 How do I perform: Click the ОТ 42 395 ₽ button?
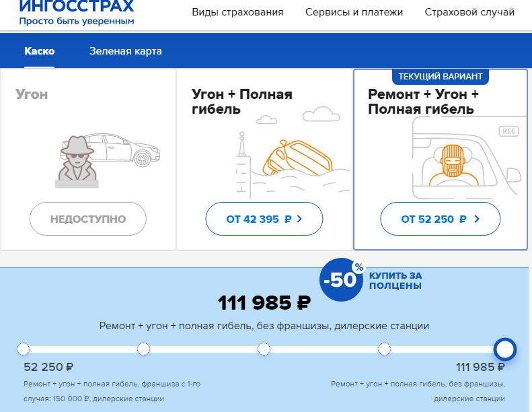tap(264, 219)
